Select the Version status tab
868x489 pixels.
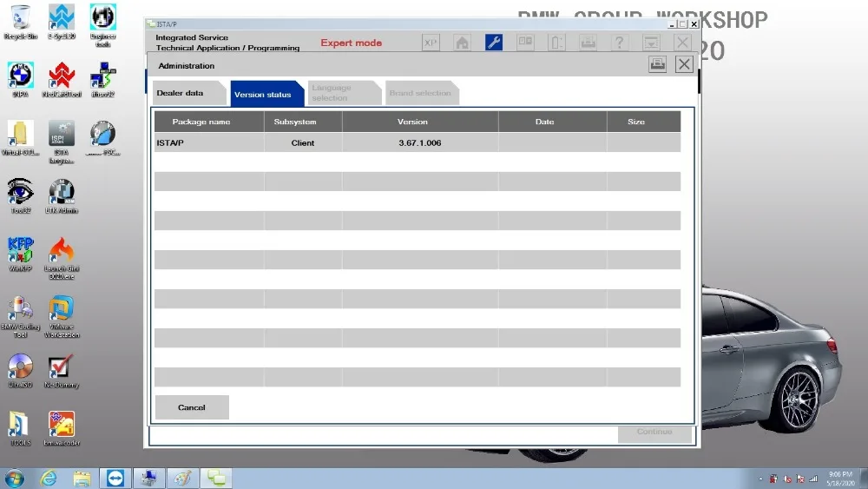[x=266, y=94]
